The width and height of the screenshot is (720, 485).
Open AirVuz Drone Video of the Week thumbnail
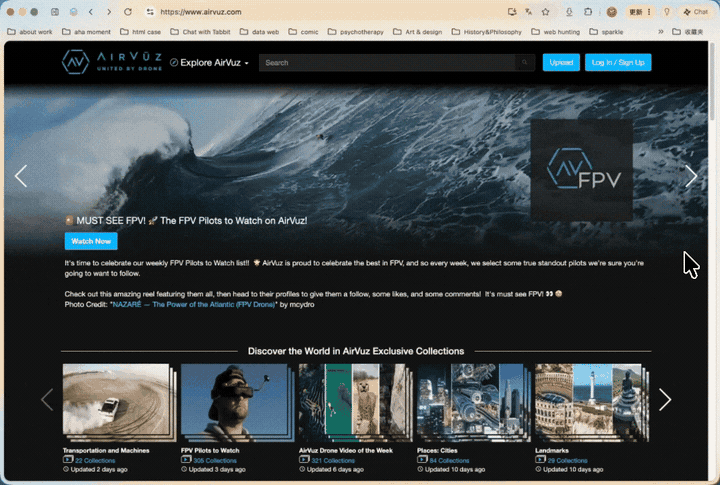coord(355,402)
